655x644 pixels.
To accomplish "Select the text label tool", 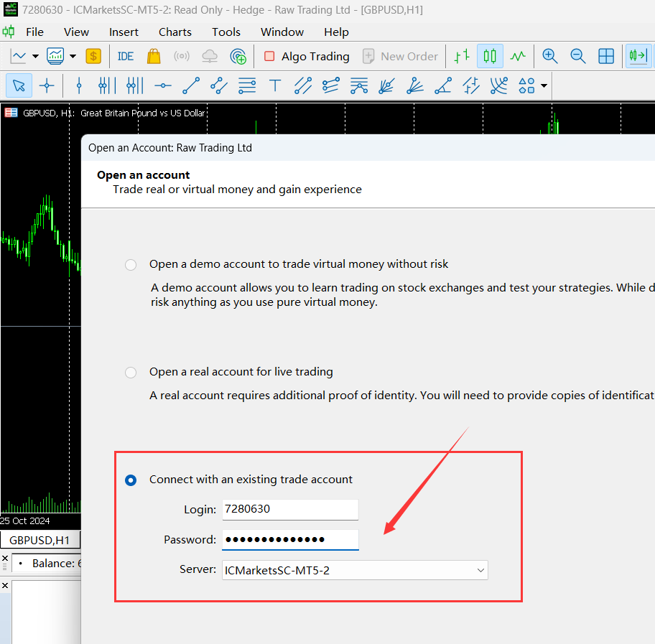I will (x=274, y=86).
